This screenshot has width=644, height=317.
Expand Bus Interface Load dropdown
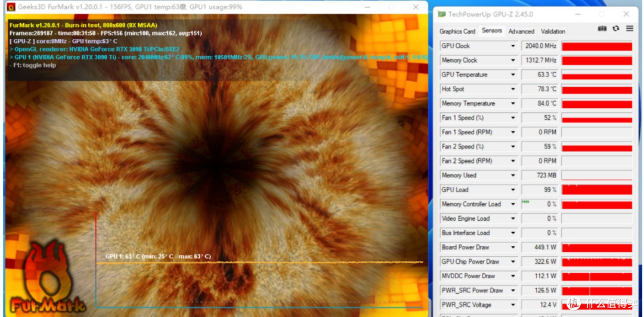click(x=513, y=233)
